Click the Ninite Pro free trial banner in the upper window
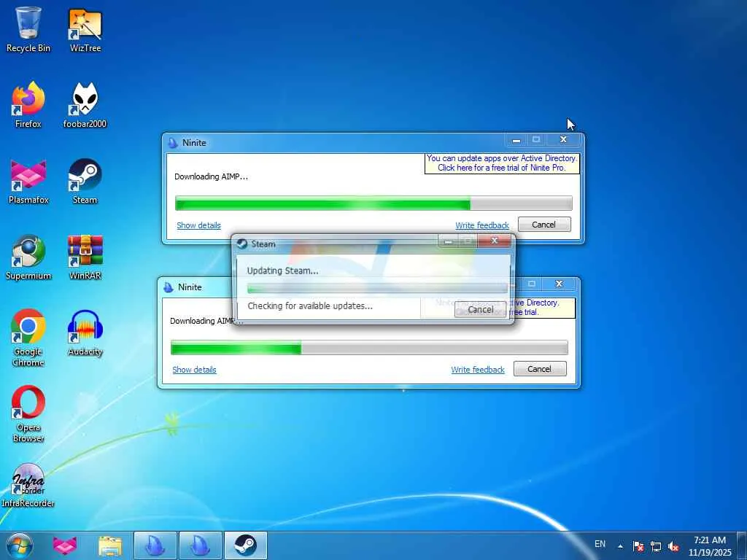 click(502, 163)
